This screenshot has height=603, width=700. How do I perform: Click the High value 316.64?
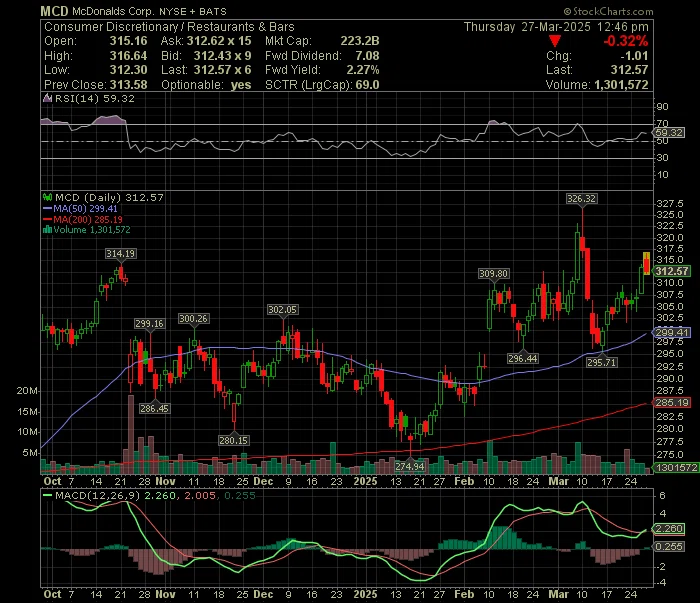129,56
